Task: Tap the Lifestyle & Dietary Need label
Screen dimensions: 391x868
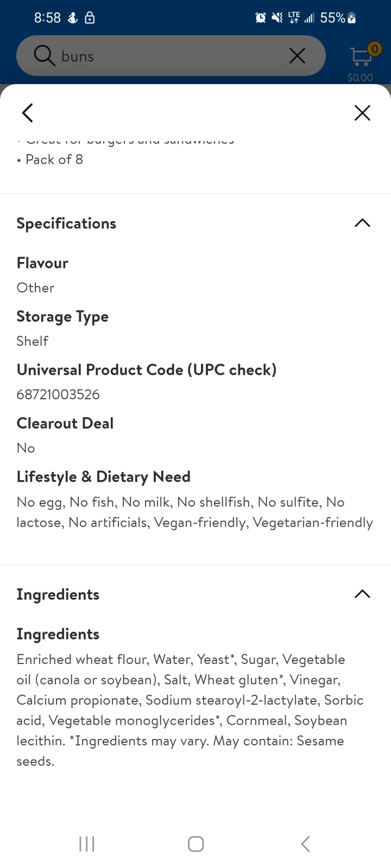Action: (x=104, y=477)
